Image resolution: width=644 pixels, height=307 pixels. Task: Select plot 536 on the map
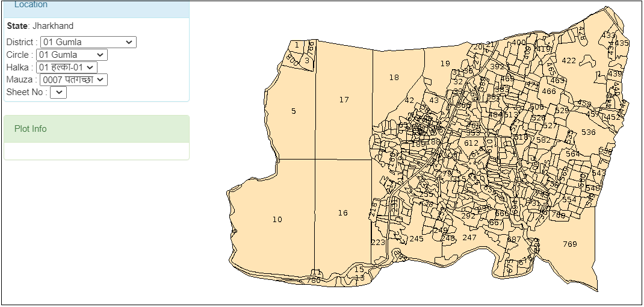pyautogui.click(x=588, y=132)
